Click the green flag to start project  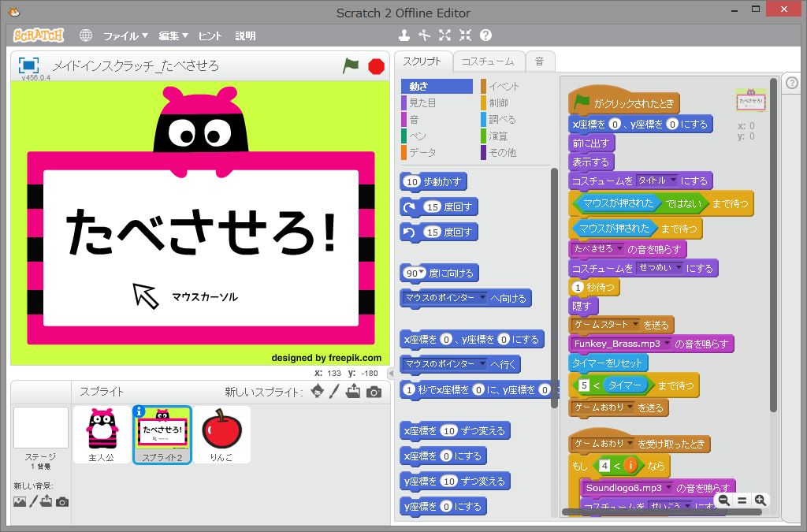(x=351, y=66)
